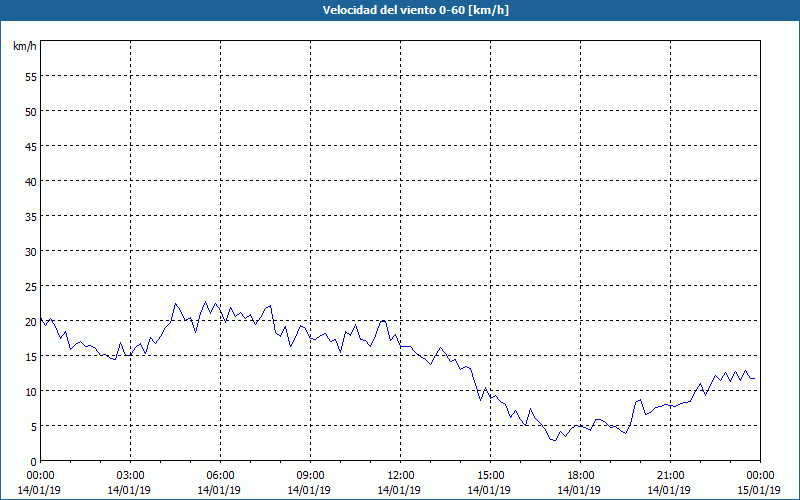Click the chart title 'Velocidad del viento 0-60 [km/h]'

pos(416,10)
